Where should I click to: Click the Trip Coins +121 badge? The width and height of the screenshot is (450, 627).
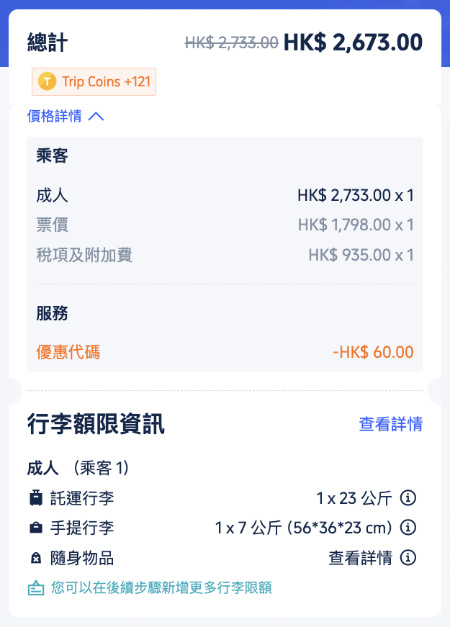94,82
